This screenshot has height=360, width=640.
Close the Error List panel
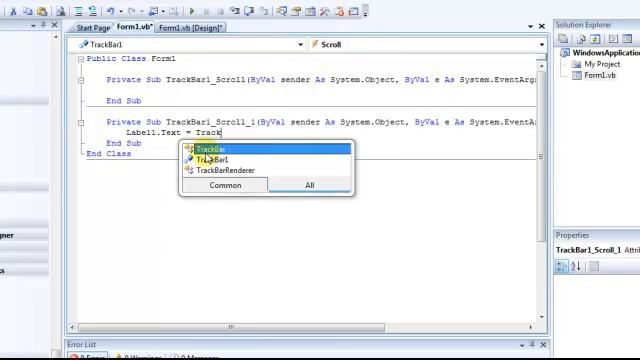point(543,345)
